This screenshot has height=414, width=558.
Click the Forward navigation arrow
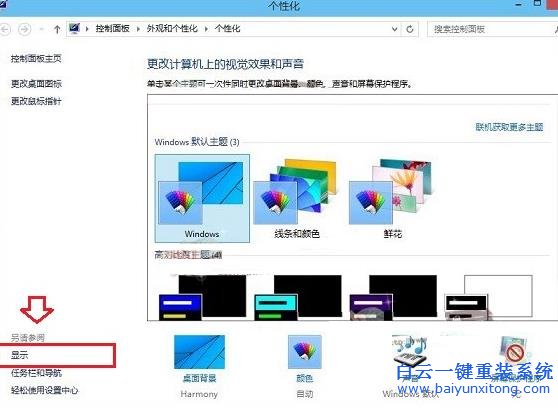pos(25,29)
